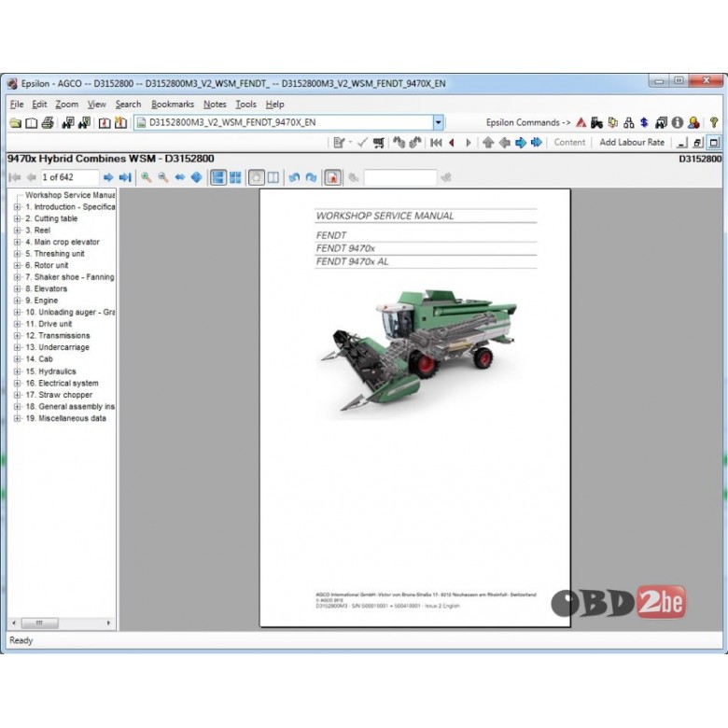Click the green checkmark icon
This screenshot has width=728, height=728.
point(363,143)
